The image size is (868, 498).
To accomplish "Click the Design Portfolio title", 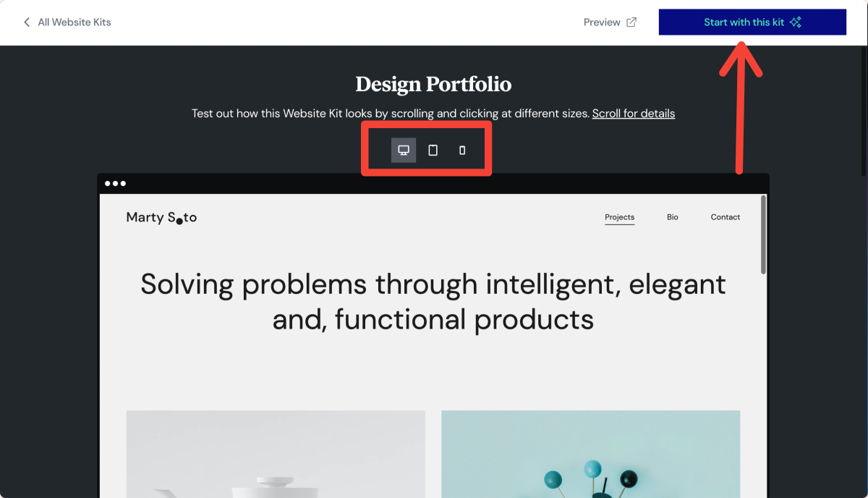I will coord(433,85).
